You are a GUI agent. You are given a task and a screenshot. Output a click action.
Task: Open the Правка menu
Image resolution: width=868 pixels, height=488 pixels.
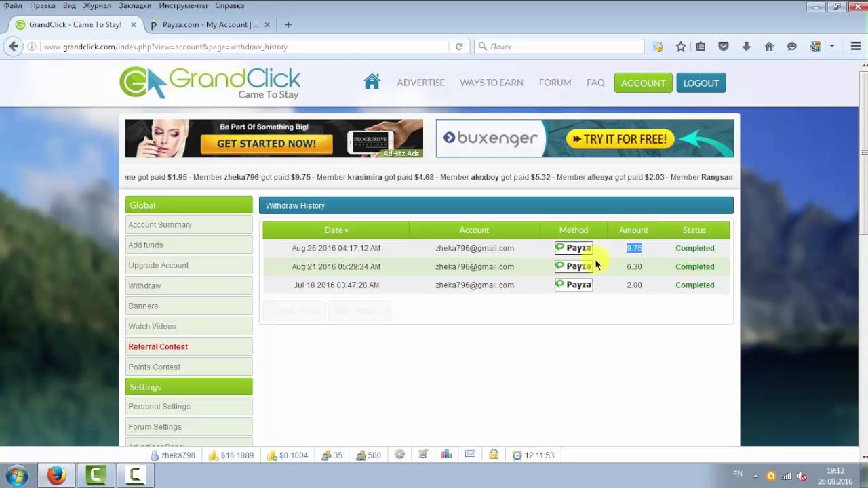click(x=43, y=5)
